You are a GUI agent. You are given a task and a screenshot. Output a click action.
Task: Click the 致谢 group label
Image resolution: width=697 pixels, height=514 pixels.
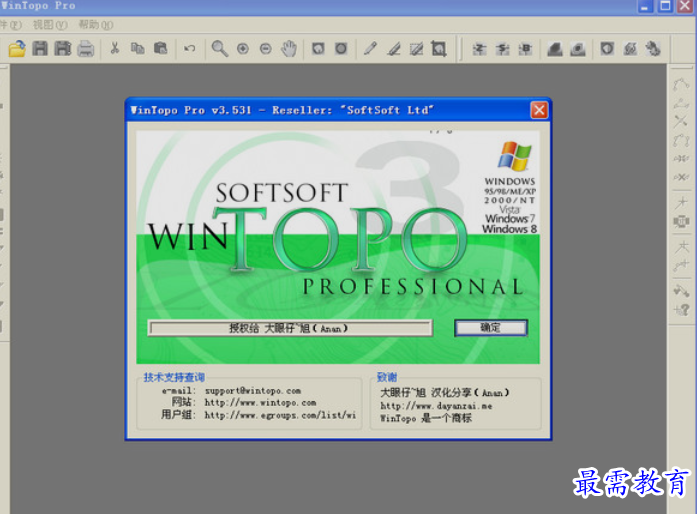387,377
